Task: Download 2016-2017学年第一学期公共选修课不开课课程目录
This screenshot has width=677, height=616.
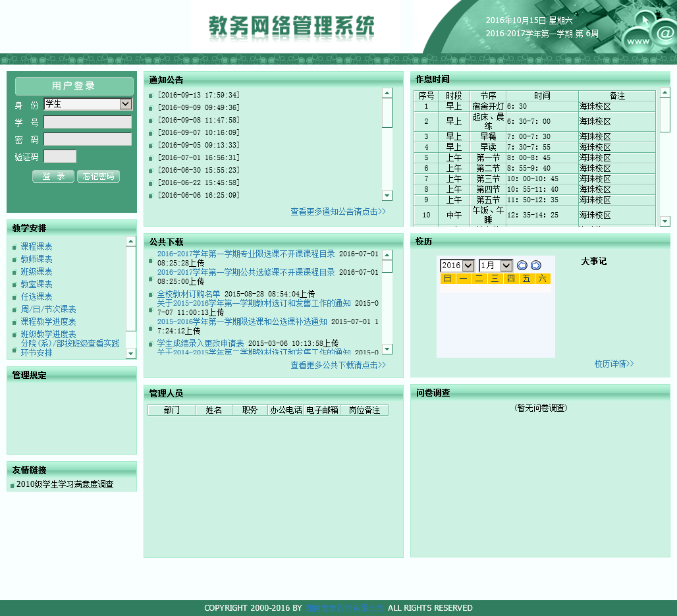Action: pyautogui.click(x=246, y=273)
